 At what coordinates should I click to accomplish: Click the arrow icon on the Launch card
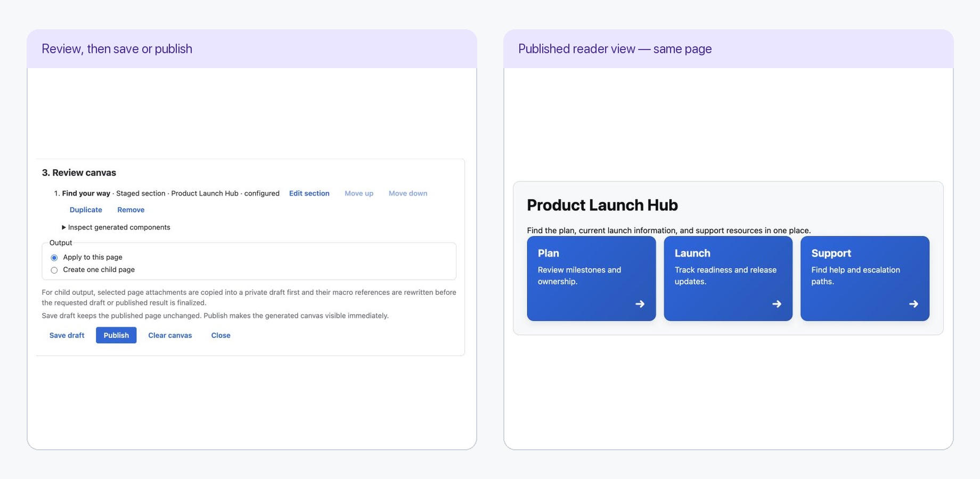777,304
